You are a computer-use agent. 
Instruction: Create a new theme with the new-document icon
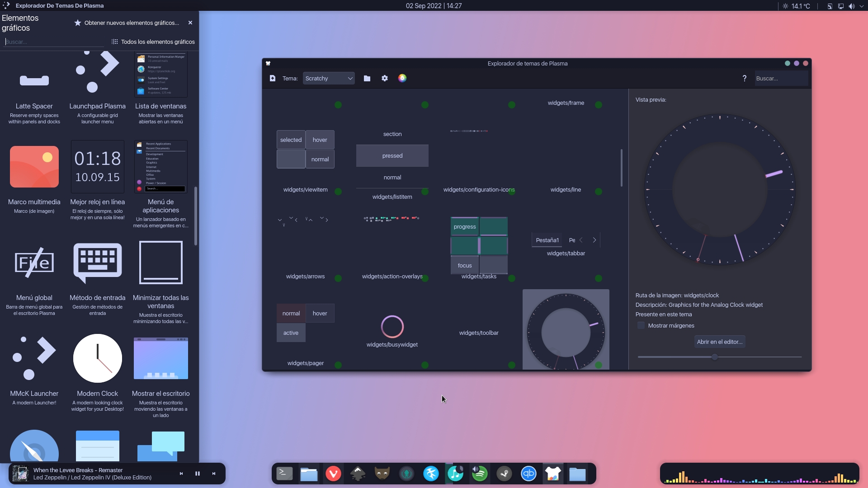click(273, 78)
